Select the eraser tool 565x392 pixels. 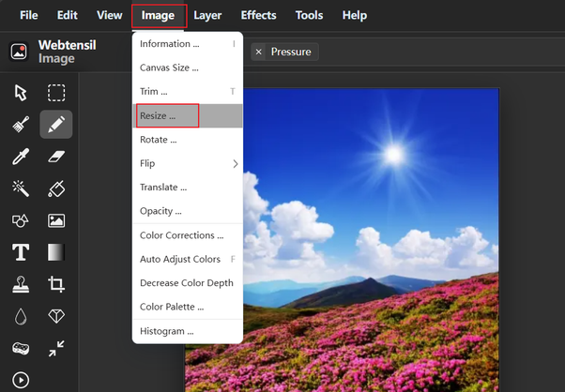tap(56, 157)
